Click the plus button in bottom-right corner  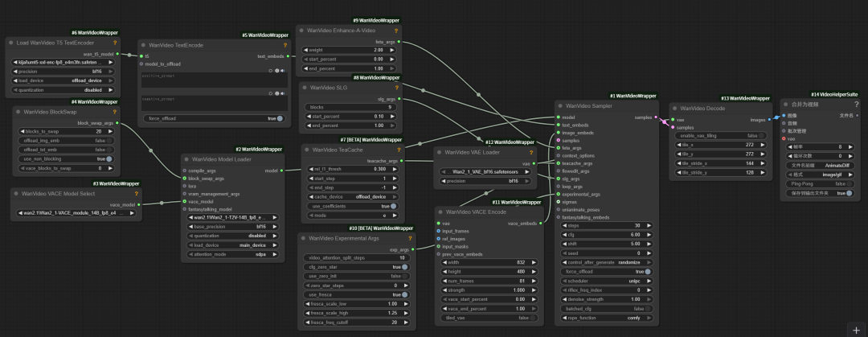click(853, 328)
